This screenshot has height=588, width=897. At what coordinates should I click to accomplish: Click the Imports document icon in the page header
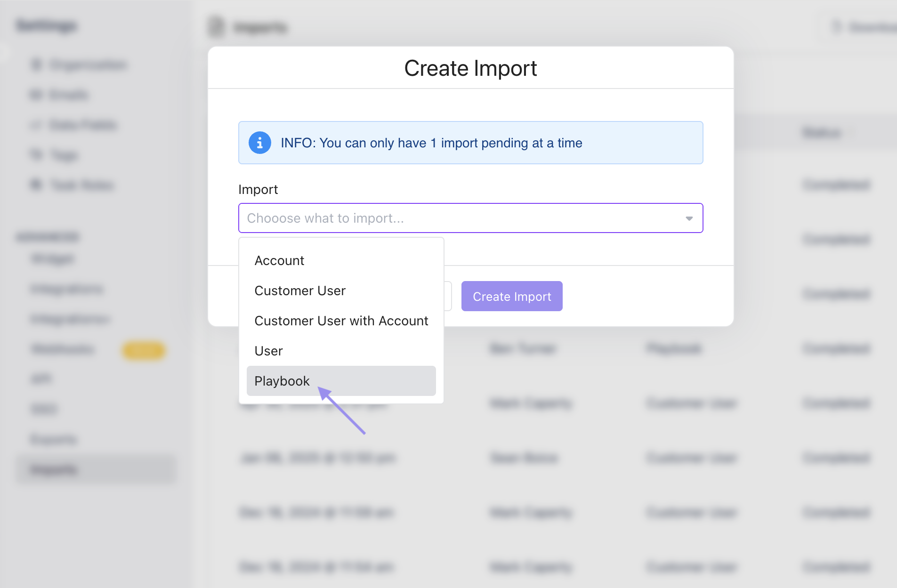pyautogui.click(x=216, y=27)
